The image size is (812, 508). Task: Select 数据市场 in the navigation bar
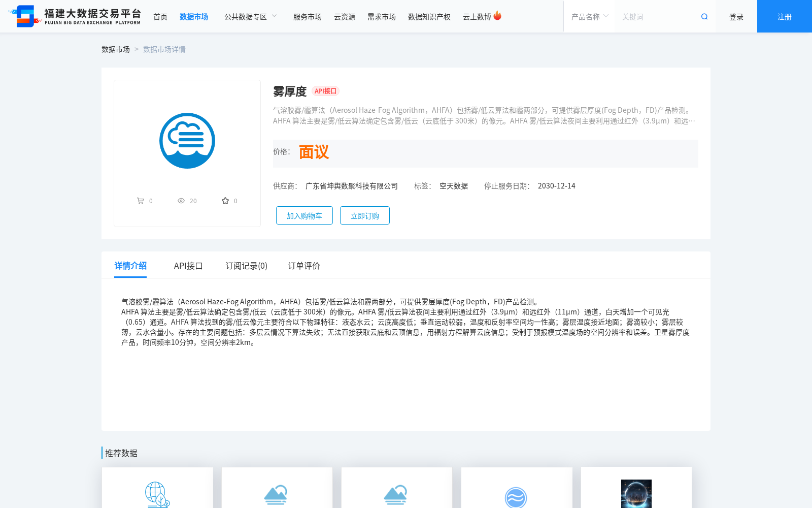click(194, 17)
